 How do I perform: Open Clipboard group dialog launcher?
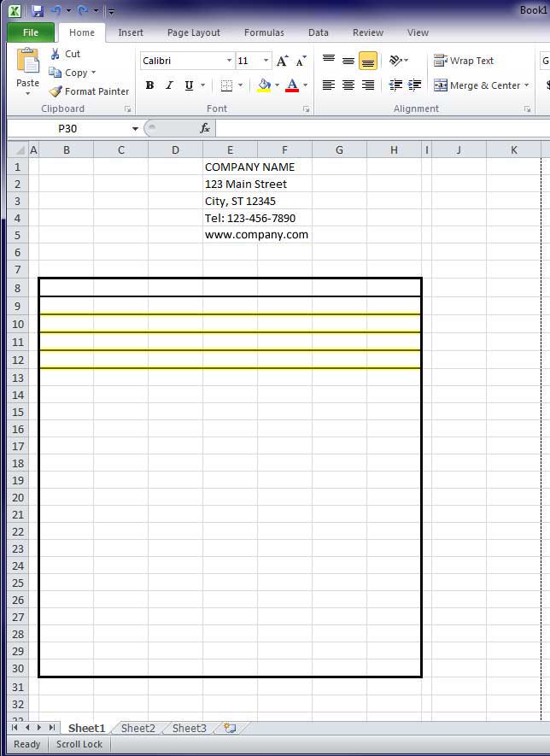point(128,109)
